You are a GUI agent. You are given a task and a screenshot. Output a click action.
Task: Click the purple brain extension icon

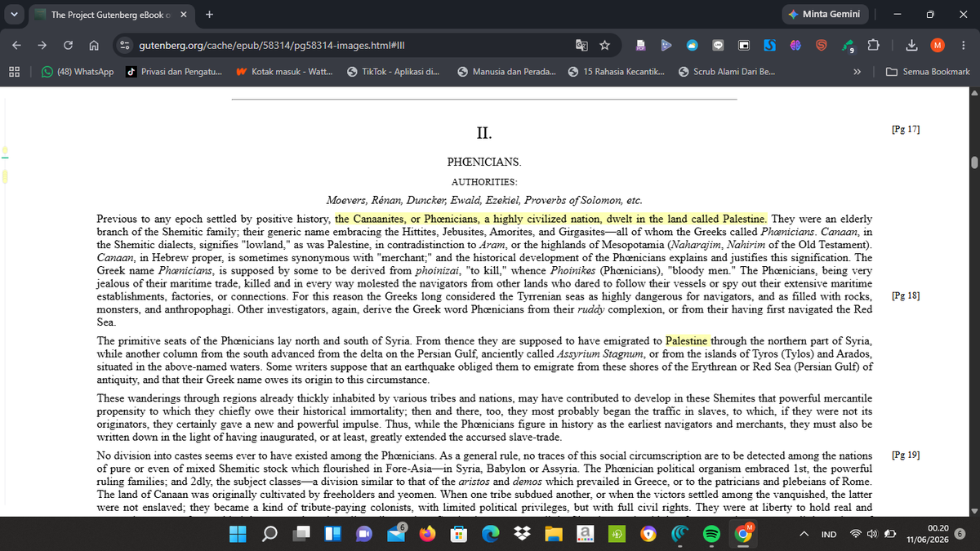pyautogui.click(x=795, y=45)
